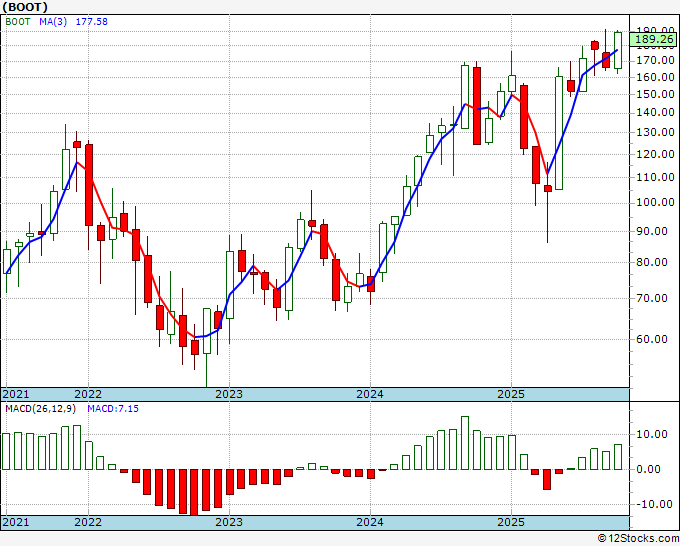Viewport: 680px width, 546px height.
Task: Click the MA(3) legend label
Action: (53, 21)
